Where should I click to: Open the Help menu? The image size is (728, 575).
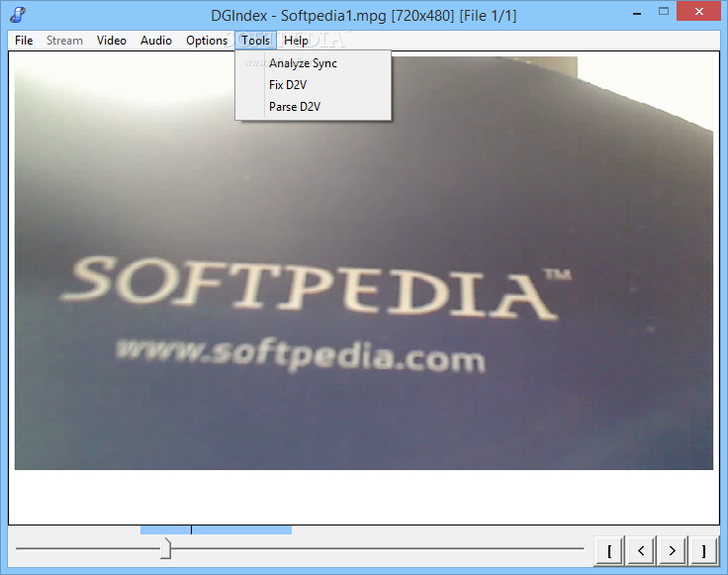296,41
